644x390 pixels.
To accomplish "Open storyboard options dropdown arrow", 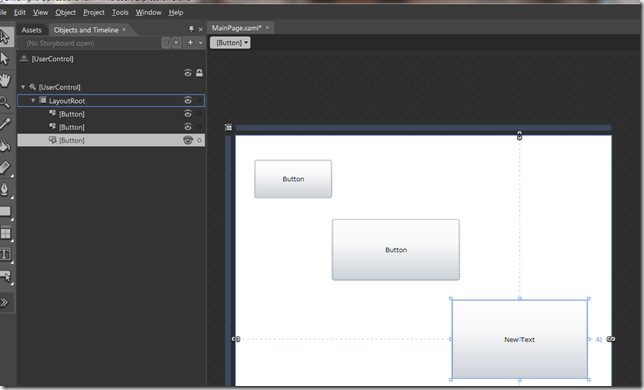I will click(200, 43).
